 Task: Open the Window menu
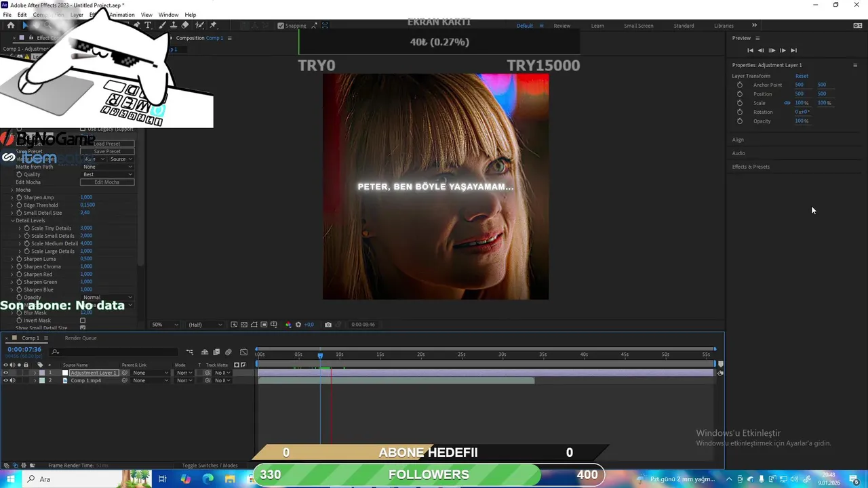click(x=168, y=15)
